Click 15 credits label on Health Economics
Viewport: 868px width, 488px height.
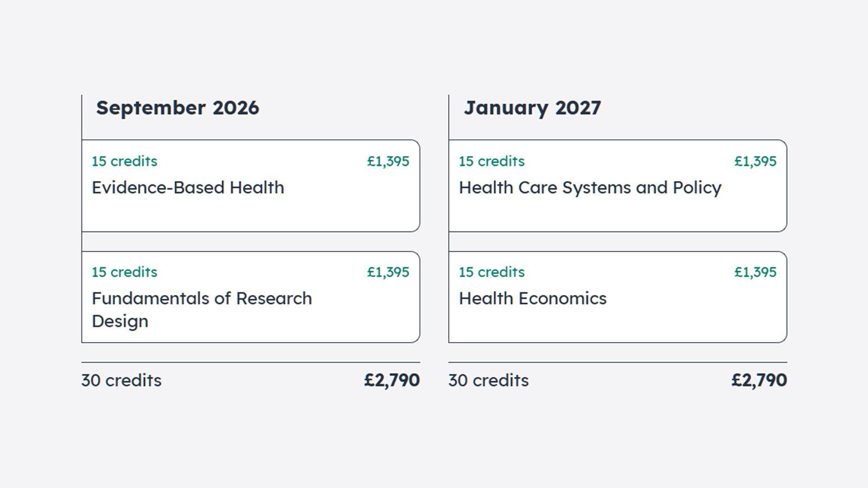[492, 272]
